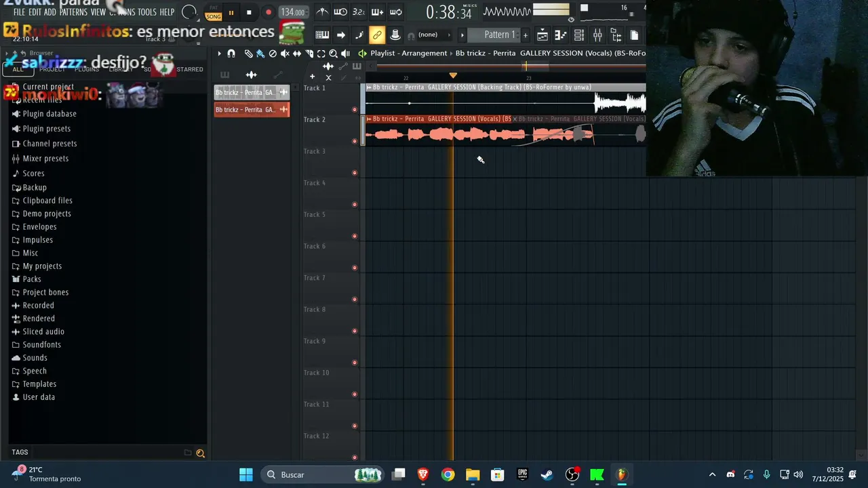The height and width of the screenshot is (488, 868).
Task: Open the HELP menu
Action: coord(167,12)
